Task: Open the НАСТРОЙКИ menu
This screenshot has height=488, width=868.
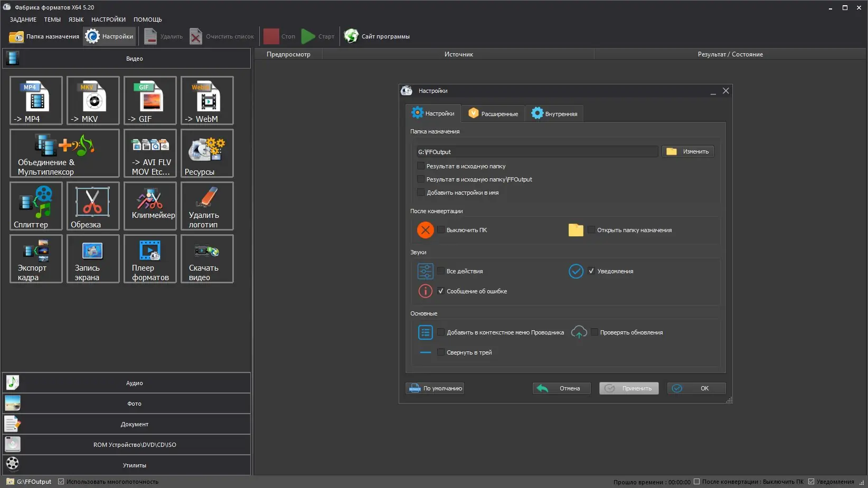Action: pos(108,20)
